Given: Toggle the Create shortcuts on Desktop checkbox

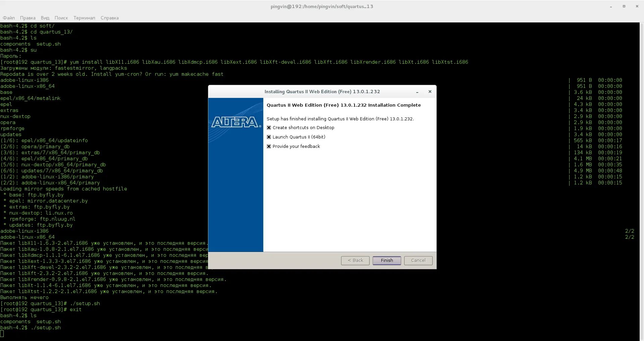Looking at the screenshot, I should click(x=269, y=128).
